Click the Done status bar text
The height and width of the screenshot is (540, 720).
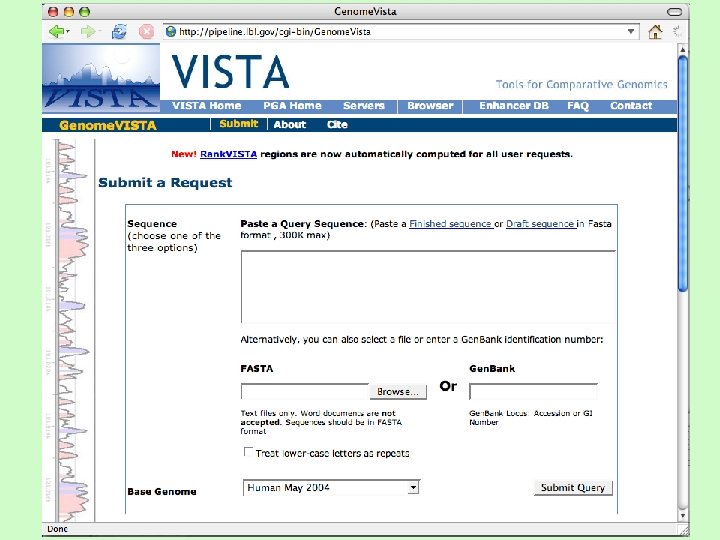coord(57,529)
